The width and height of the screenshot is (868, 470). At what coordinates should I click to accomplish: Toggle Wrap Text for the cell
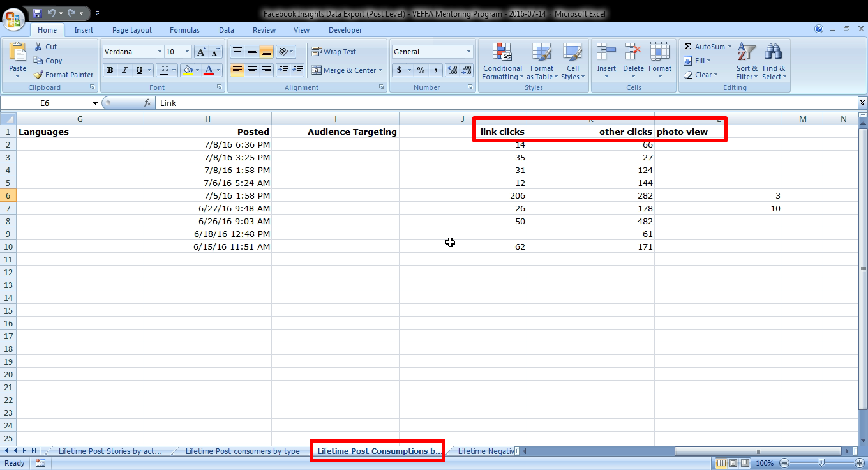coord(334,52)
